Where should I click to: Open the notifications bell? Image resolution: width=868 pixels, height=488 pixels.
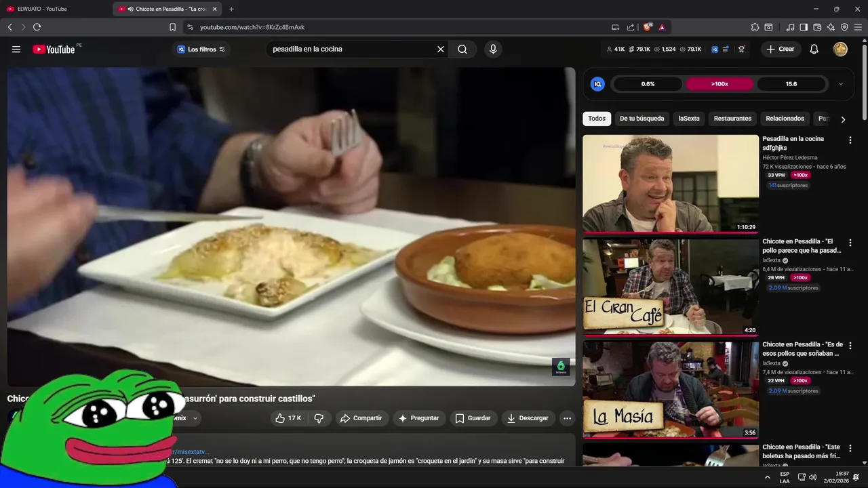point(814,49)
